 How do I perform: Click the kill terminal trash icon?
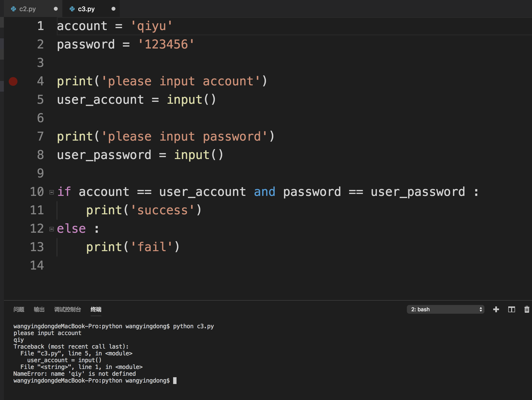527,309
